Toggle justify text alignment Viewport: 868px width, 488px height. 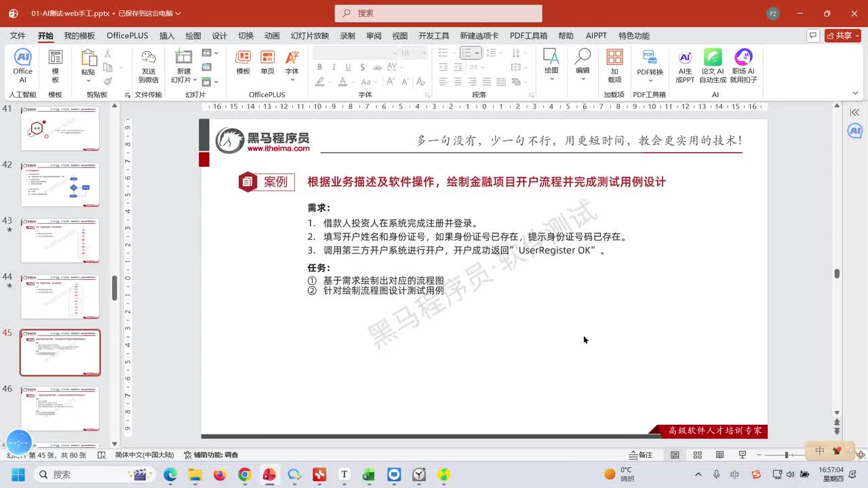pyautogui.click(x=487, y=81)
